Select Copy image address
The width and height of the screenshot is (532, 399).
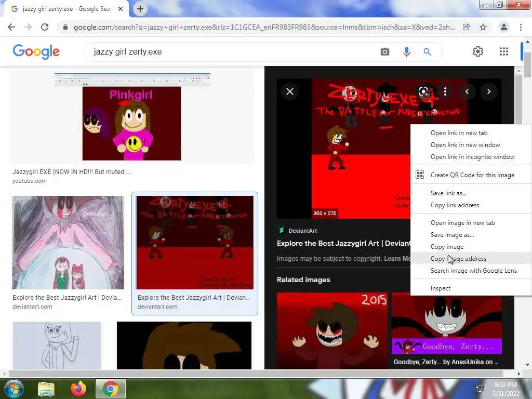(471, 259)
